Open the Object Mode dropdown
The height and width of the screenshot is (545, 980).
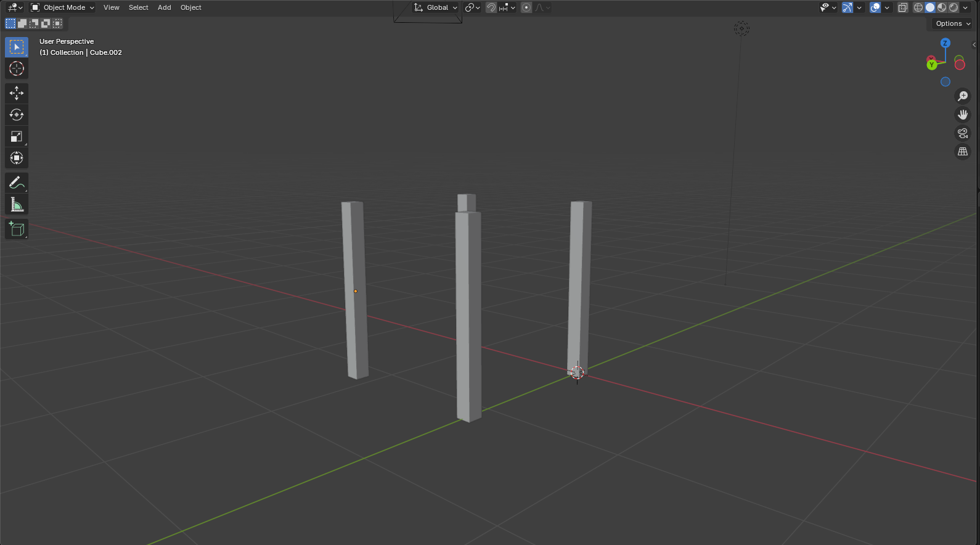[62, 7]
